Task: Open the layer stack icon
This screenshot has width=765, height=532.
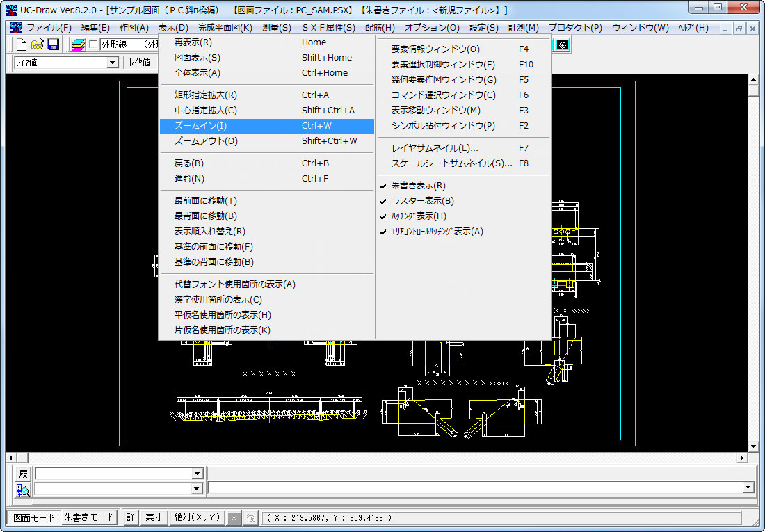Action: 78,45
